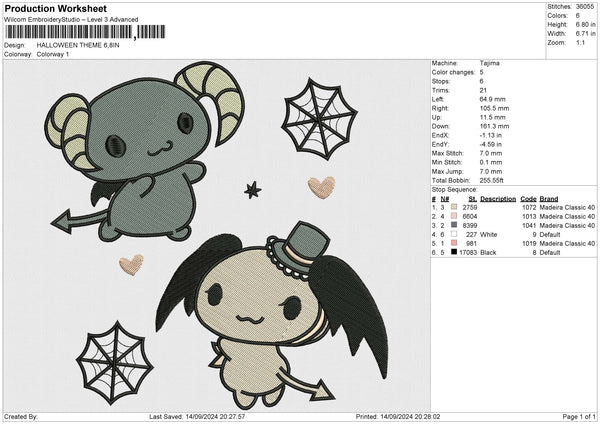Select the White color swatch in stop 4
600x424 pixels.
(454, 234)
